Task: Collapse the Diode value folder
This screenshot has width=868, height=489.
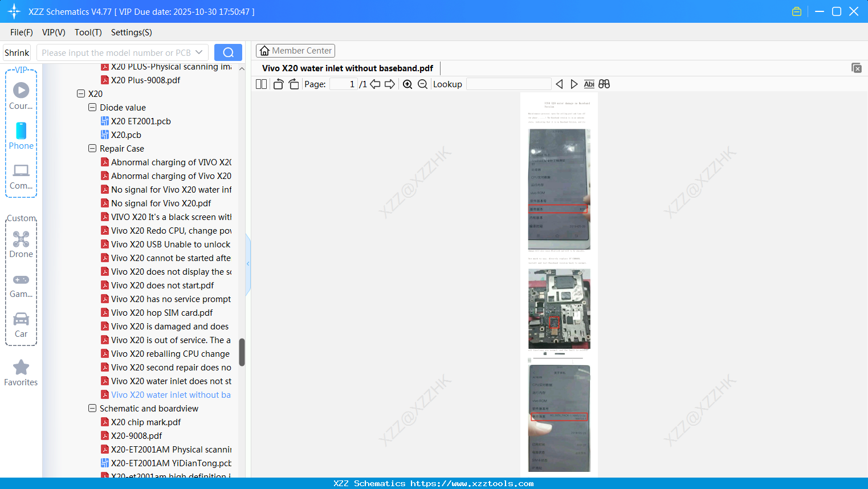Action: click(92, 107)
